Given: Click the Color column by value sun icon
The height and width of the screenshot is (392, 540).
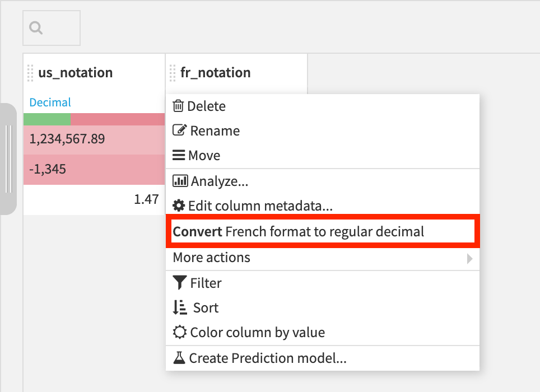Looking at the screenshot, I should [180, 332].
